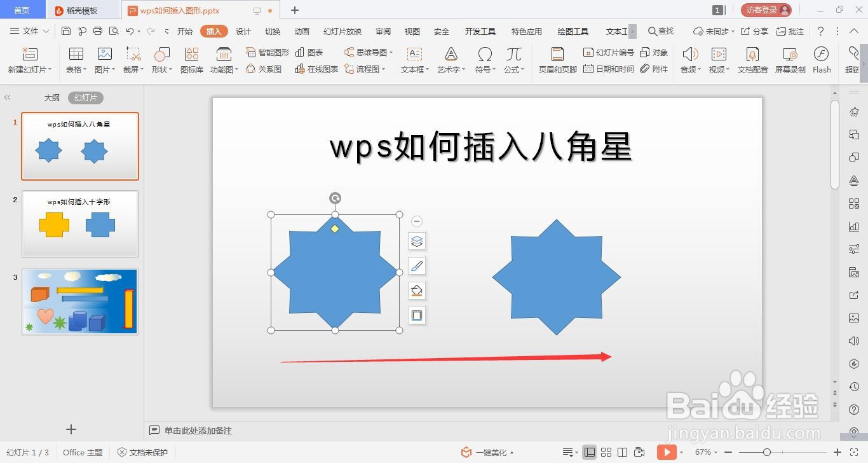Insert an 附件 attachment

[654, 69]
